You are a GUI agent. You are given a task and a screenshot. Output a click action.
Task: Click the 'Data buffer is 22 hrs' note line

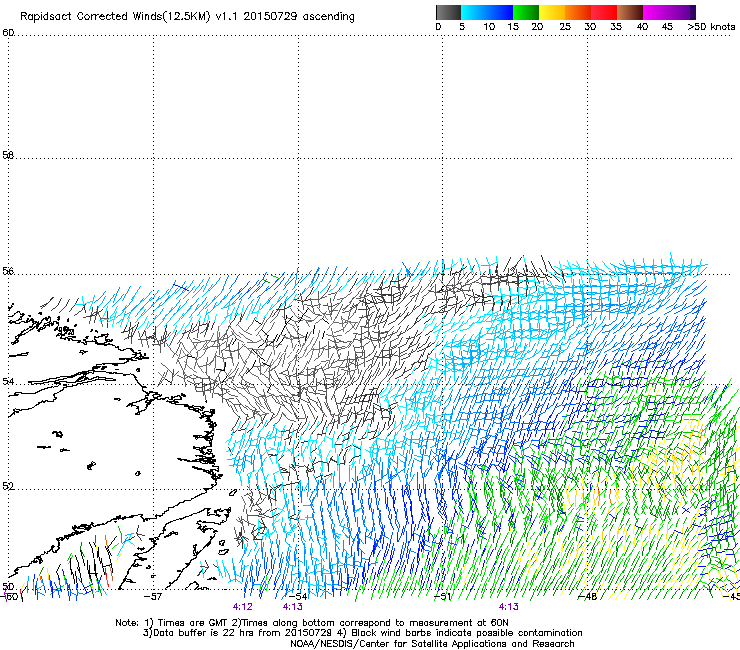click(363, 633)
